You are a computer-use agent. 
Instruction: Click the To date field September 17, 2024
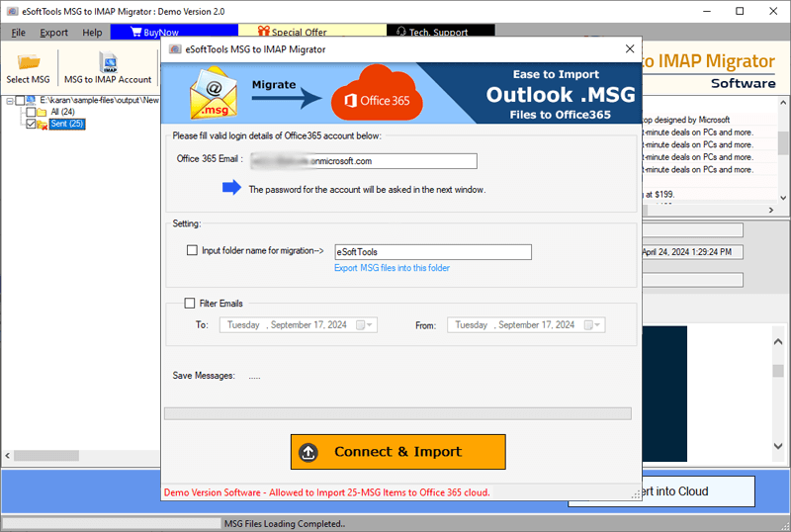(299, 325)
